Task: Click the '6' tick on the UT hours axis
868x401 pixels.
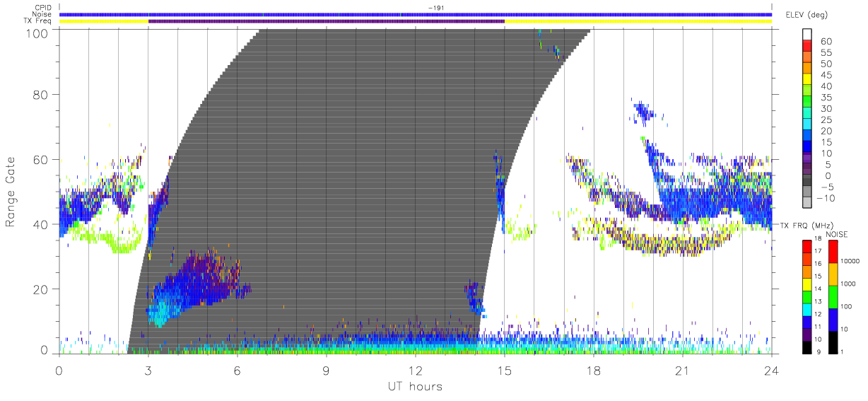Action: [237, 369]
